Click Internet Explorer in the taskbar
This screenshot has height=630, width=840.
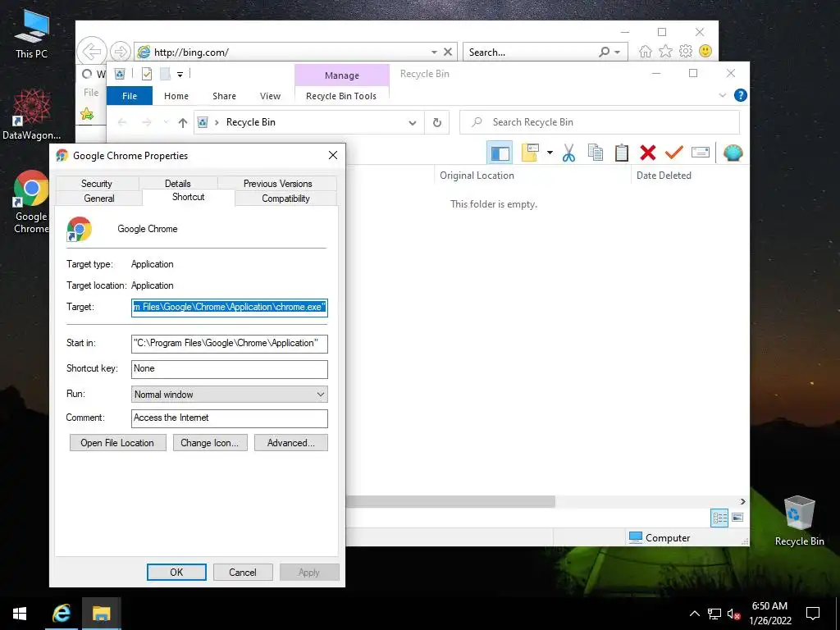coord(61,614)
